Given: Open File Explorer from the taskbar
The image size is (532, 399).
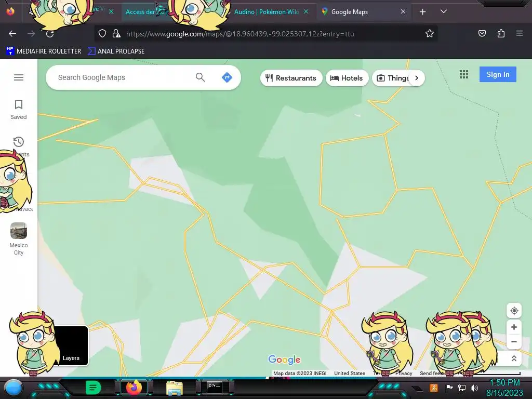Looking at the screenshot, I should (x=175, y=388).
